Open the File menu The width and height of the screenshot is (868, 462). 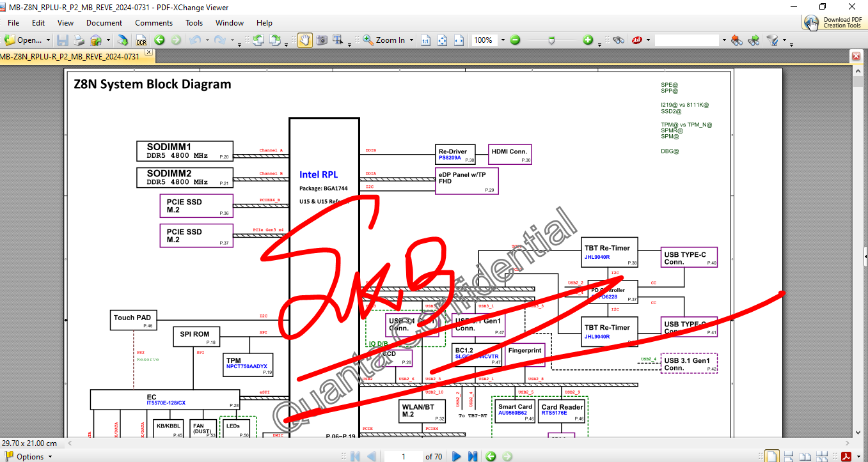[13, 22]
